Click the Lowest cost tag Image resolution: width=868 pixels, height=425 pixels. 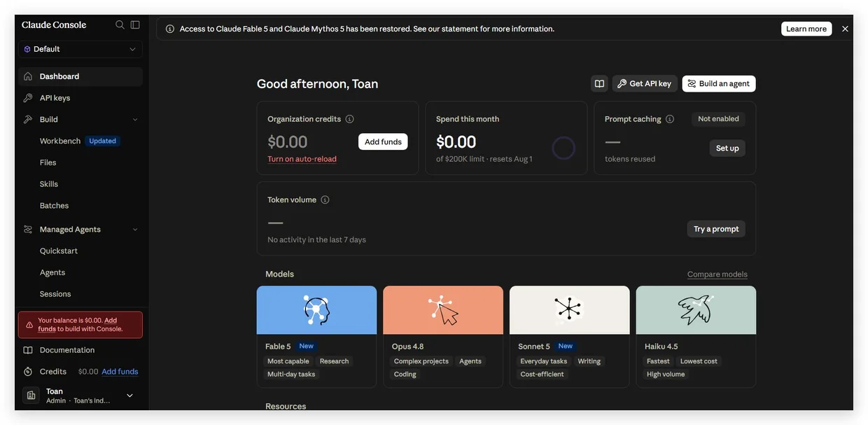click(699, 361)
